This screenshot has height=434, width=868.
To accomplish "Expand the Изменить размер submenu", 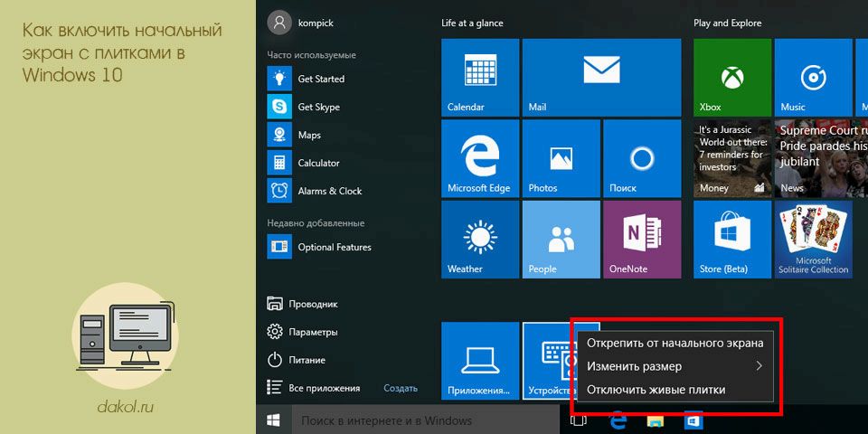I will click(675, 366).
